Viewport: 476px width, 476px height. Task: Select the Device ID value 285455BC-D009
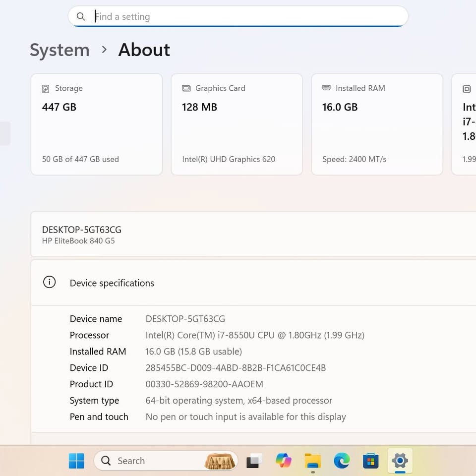[236, 368]
